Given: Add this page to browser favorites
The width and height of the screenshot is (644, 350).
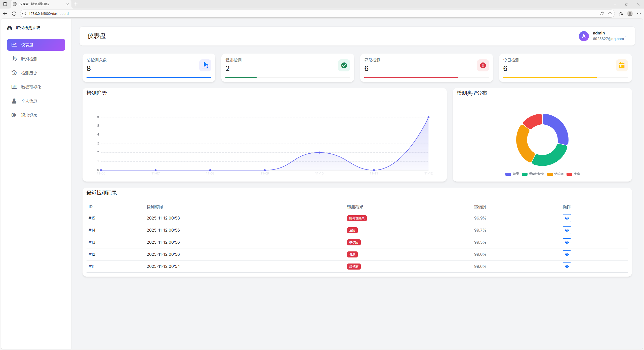Looking at the screenshot, I should pyautogui.click(x=610, y=14).
